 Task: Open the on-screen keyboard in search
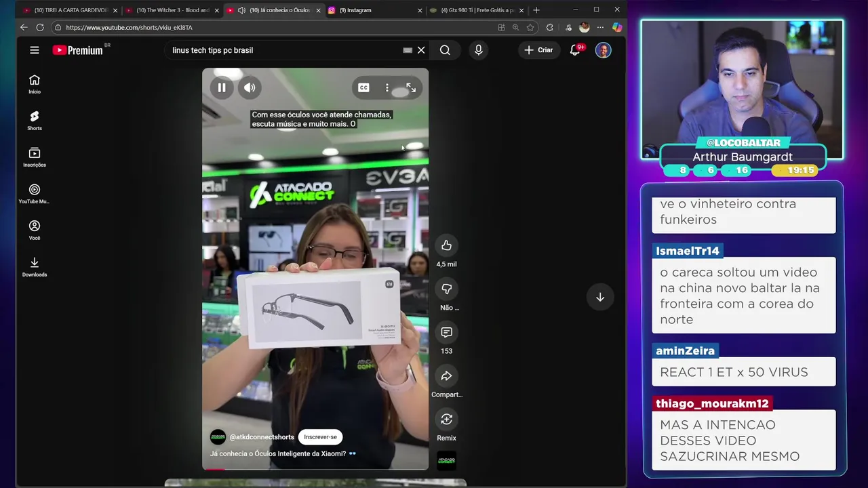tap(408, 50)
